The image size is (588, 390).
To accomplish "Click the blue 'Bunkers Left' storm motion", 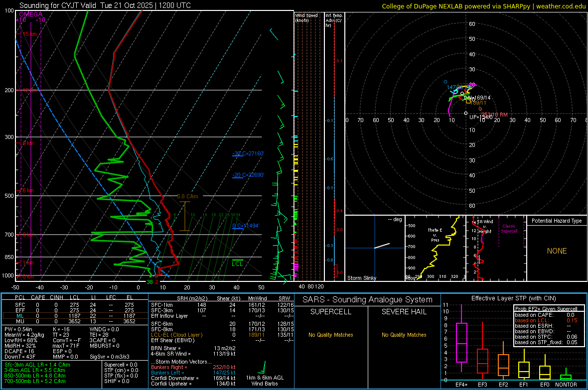I will click(193, 373).
